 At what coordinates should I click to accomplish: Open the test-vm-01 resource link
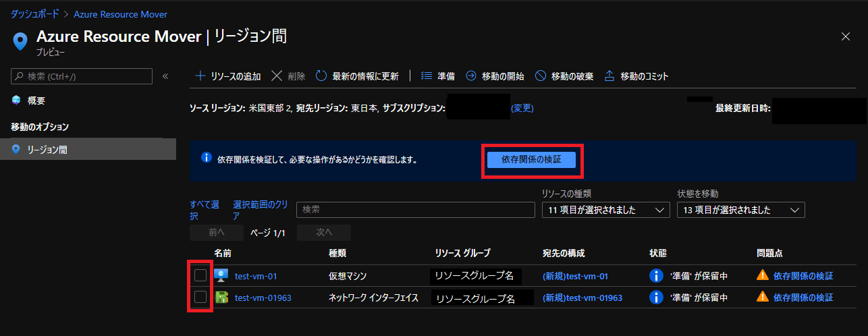click(x=256, y=276)
